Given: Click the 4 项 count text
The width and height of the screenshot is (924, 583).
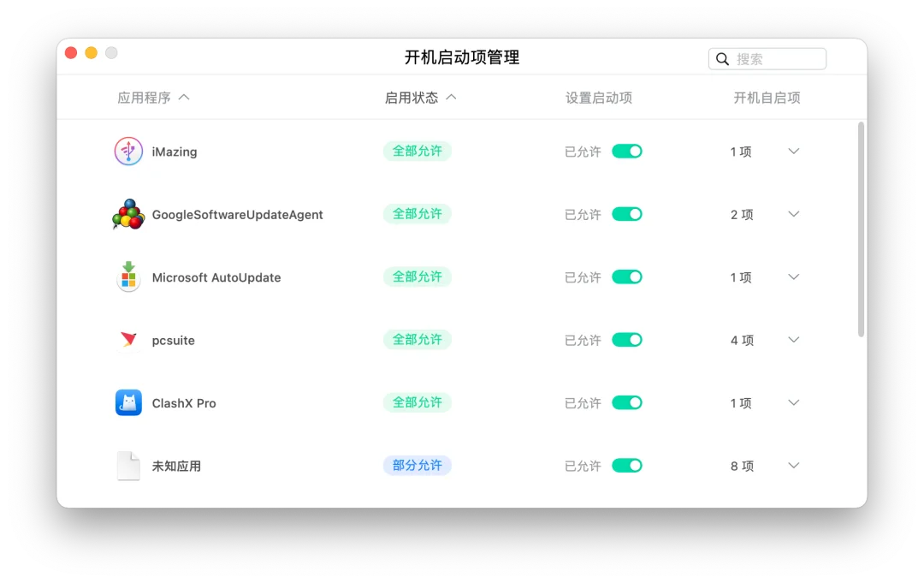Looking at the screenshot, I should 742,341.
